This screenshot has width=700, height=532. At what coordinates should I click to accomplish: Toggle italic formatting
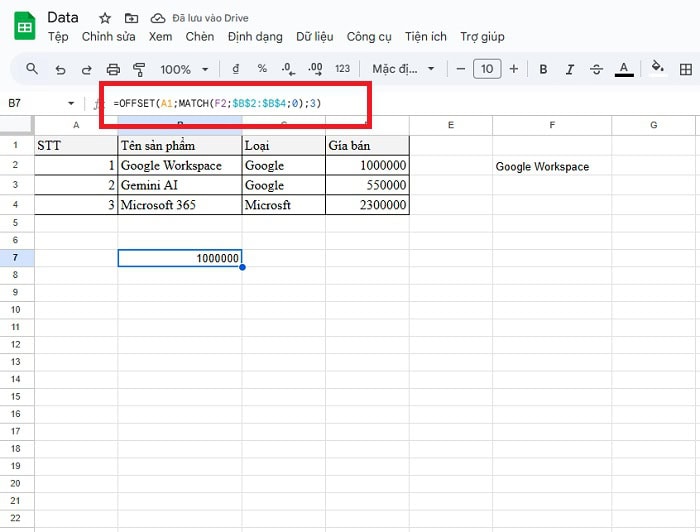[x=570, y=69]
